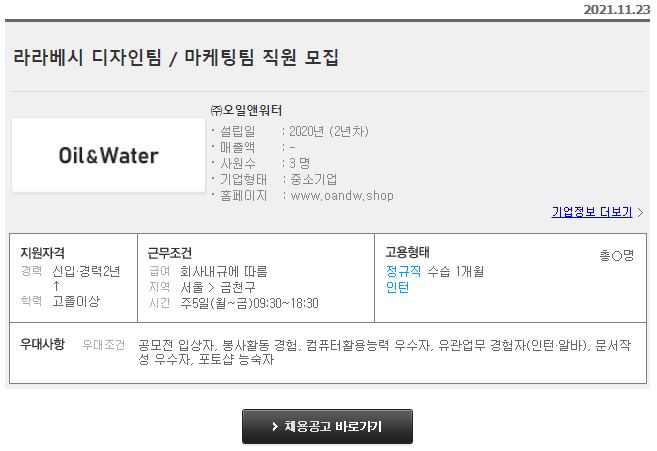Viewport: 657px width, 451px height.
Task: Click the 총○명 headcount label
Action: (x=617, y=255)
